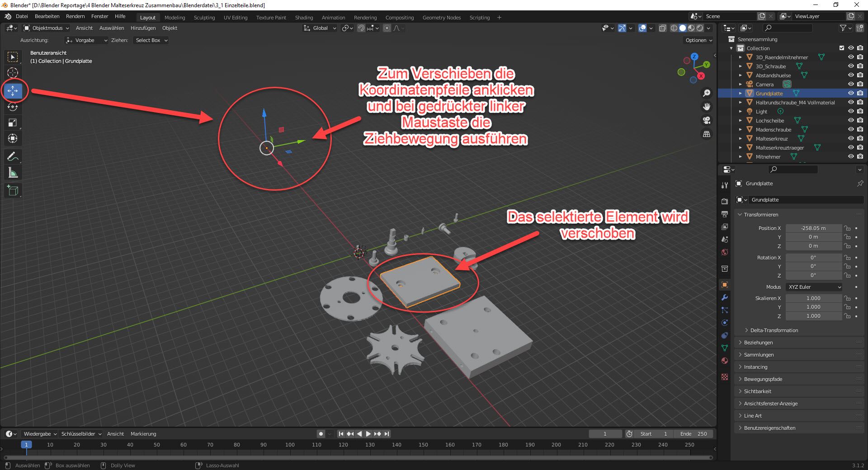This screenshot has height=470, width=868.
Task: Toggle visibility of Malteserkreuz object
Action: [851, 139]
